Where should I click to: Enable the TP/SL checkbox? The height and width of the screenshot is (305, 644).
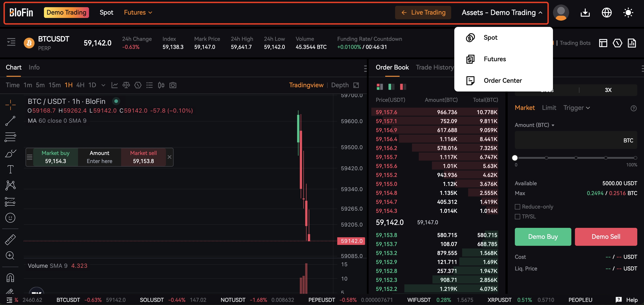click(x=518, y=216)
